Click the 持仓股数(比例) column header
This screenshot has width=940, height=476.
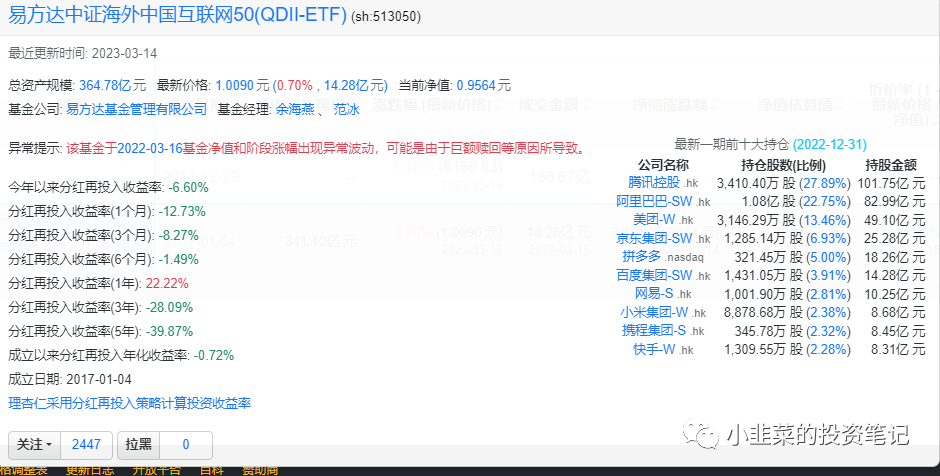coord(784,165)
